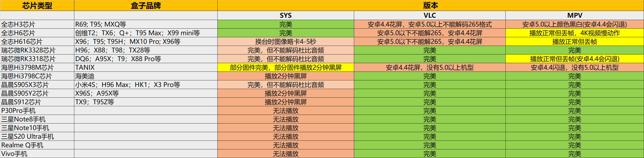The height and width of the screenshot is (158, 644).
Task: Select the SYS '完美' cell for 全志H6芯片
Action: [286, 33]
